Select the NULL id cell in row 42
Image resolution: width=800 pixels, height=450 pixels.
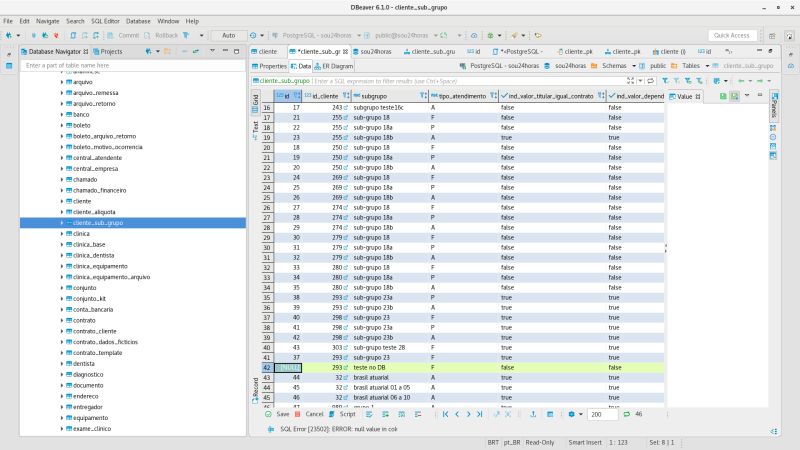[288, 367]
